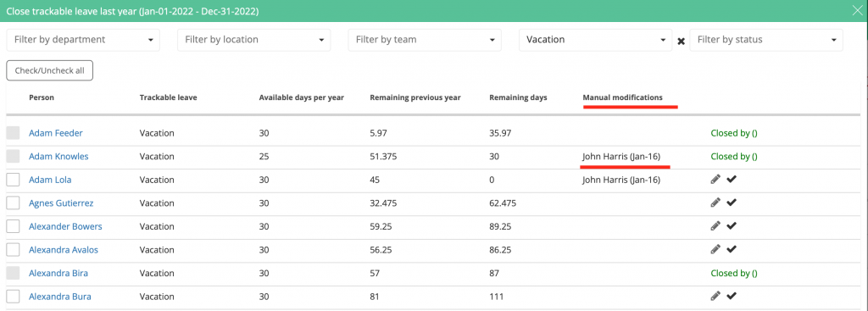Open the Adam Knowles person link
The height and width of the screenshot is (311, 868).
tap(58, 157)
